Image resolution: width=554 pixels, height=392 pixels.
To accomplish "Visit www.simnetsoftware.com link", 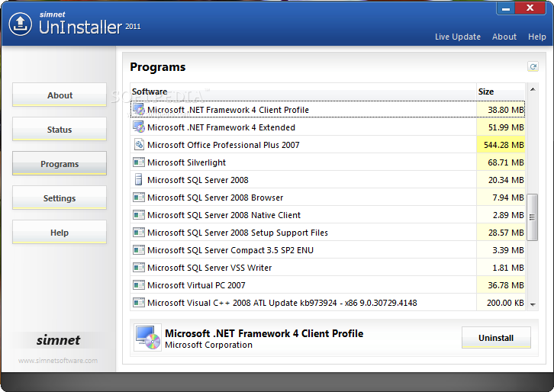I will click(58, 361).
